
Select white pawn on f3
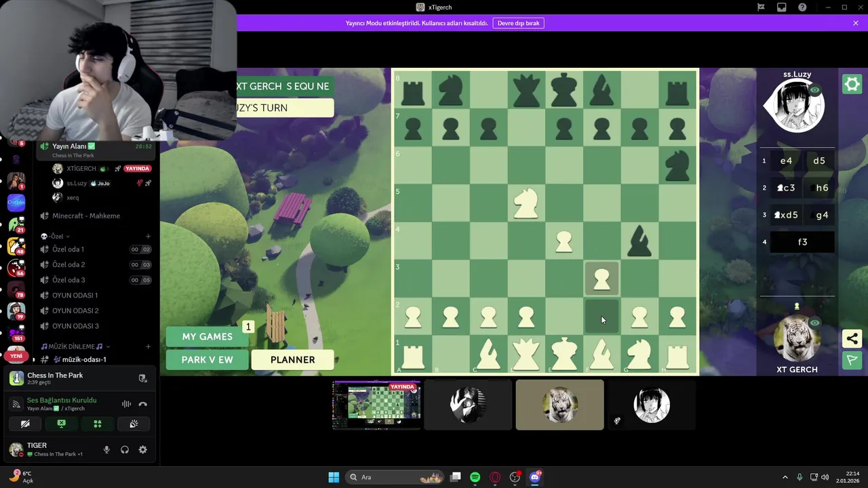pos(601,279)
